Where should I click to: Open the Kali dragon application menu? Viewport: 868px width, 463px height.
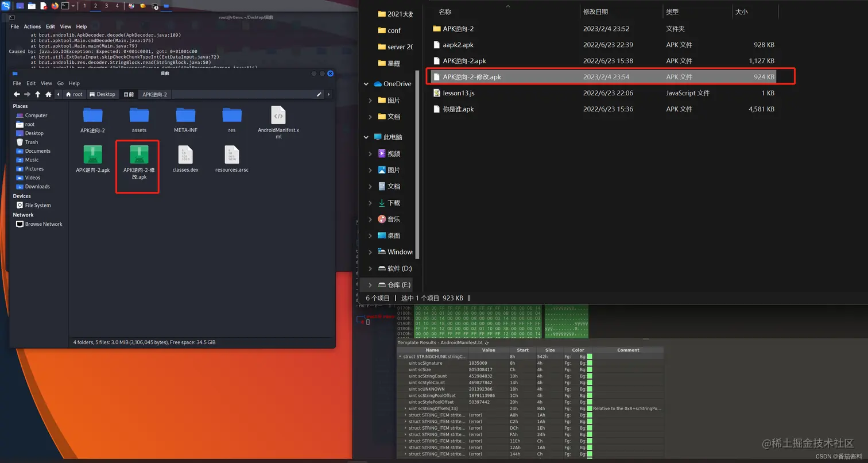(6, 6)
